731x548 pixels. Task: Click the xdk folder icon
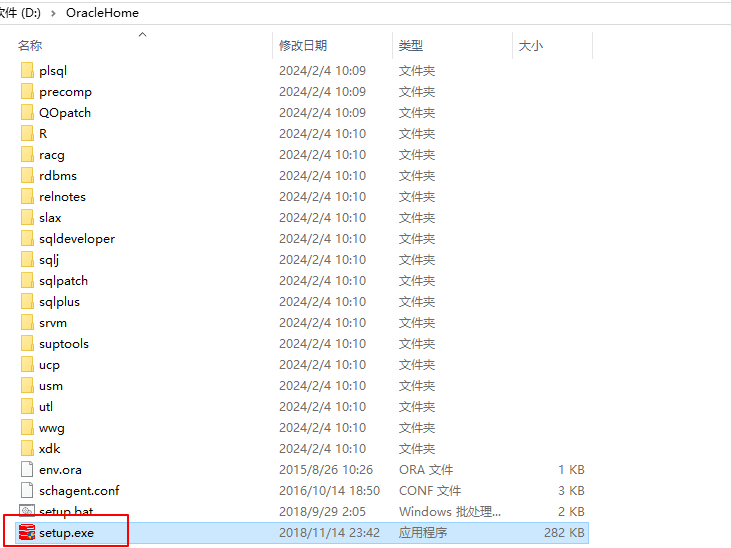27,448
